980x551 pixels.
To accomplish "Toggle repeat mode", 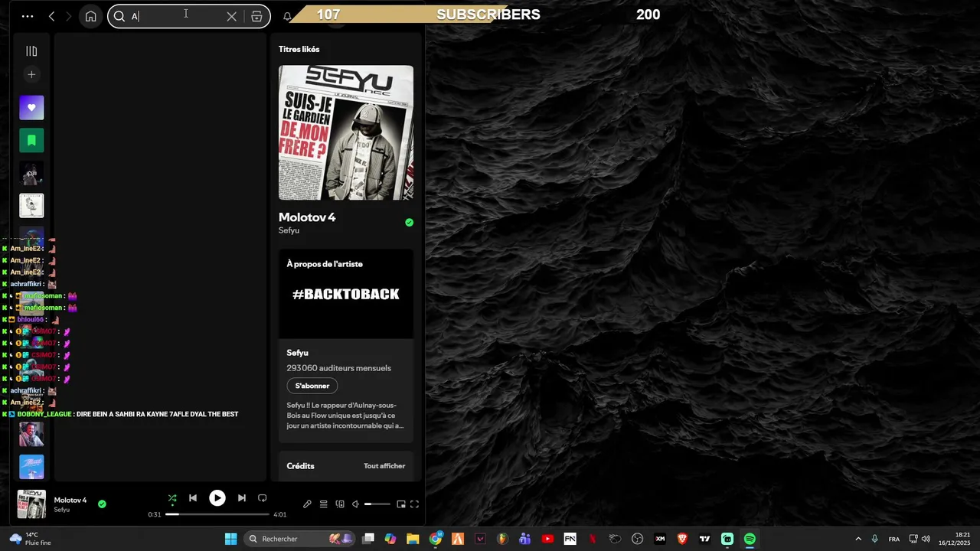I will click(263, 498).
